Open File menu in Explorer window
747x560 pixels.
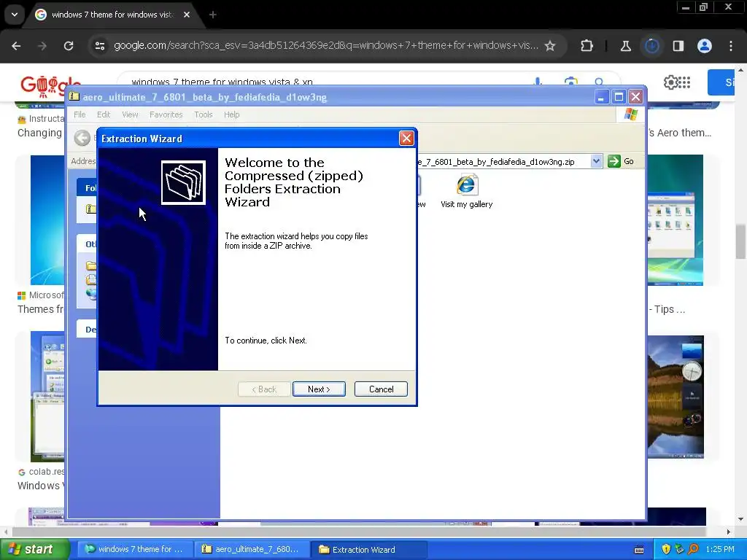coord(80,114)
